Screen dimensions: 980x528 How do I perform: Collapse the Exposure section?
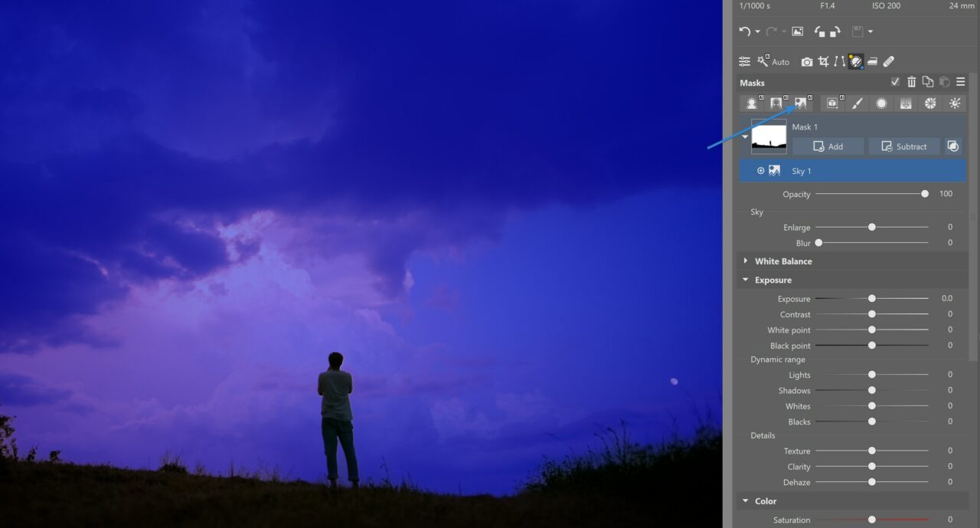click(x=745, y=280)
